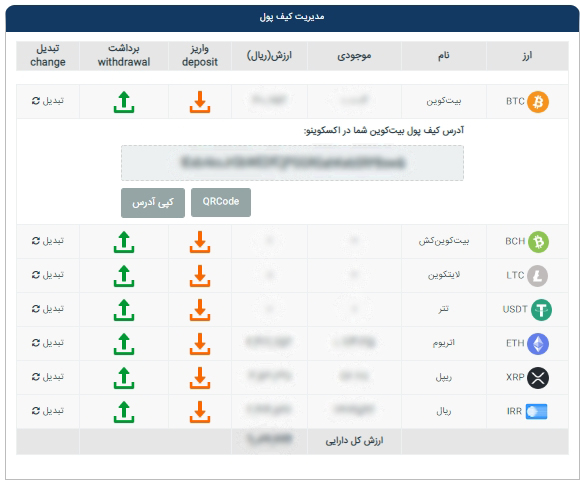The width and height of the screenshot is (580, 481).
Task: Click the blurred Bitcoin wallet address box
Action: 292,163
